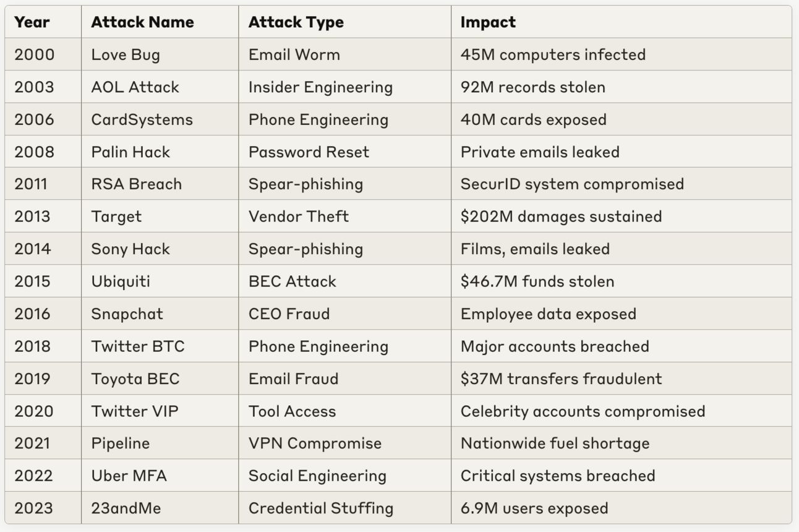Select the 6.9M users exposed cell

point(621,508)
